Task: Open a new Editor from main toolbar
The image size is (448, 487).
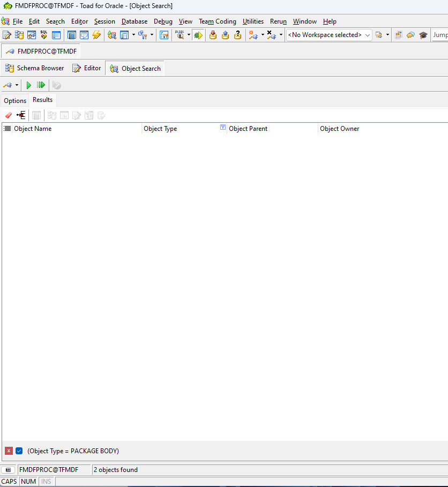Action: coord(7,35)
